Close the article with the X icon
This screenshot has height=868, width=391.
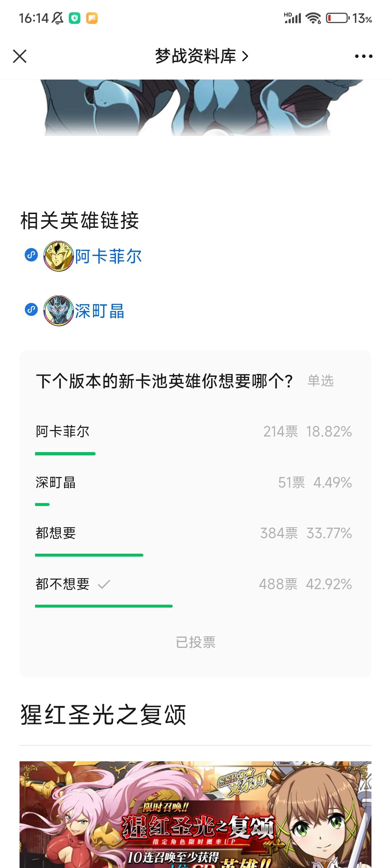point(20,56)
